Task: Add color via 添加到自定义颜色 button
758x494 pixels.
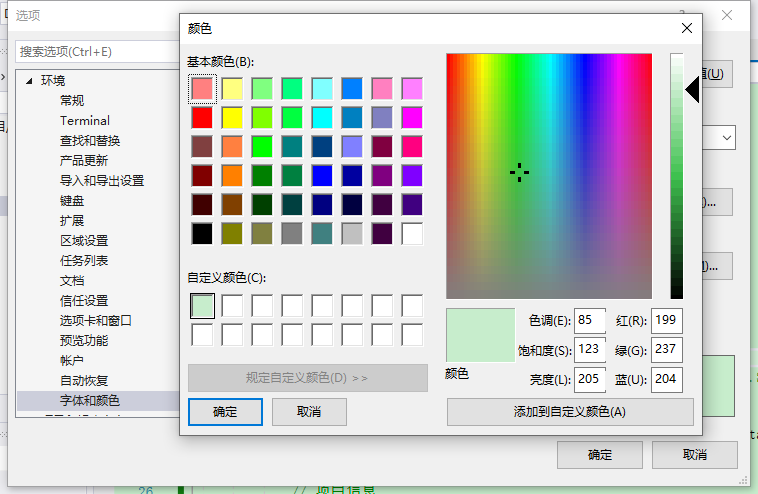Action: tap(570, 412)
